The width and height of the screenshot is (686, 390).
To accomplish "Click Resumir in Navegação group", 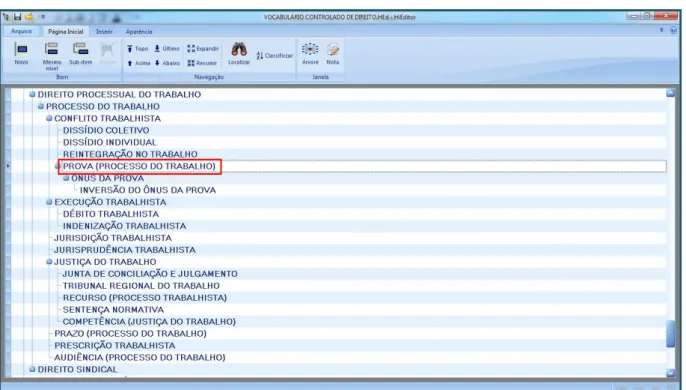I will click(202, 63).
